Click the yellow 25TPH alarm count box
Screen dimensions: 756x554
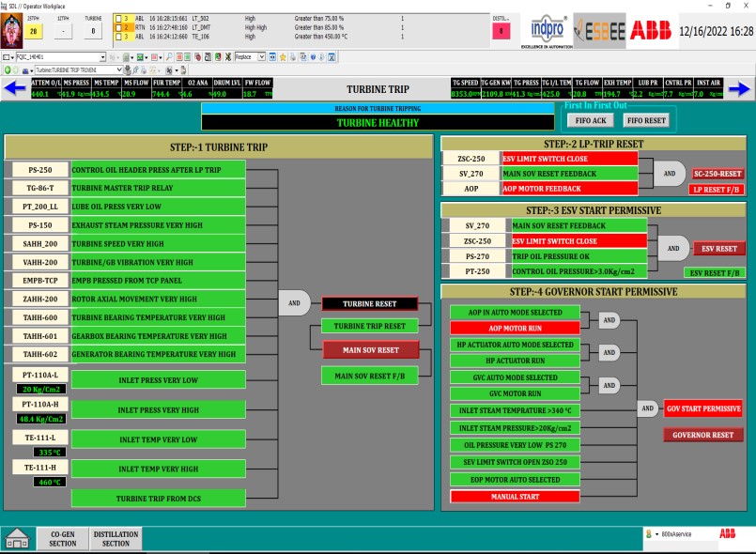pos(33,30)
